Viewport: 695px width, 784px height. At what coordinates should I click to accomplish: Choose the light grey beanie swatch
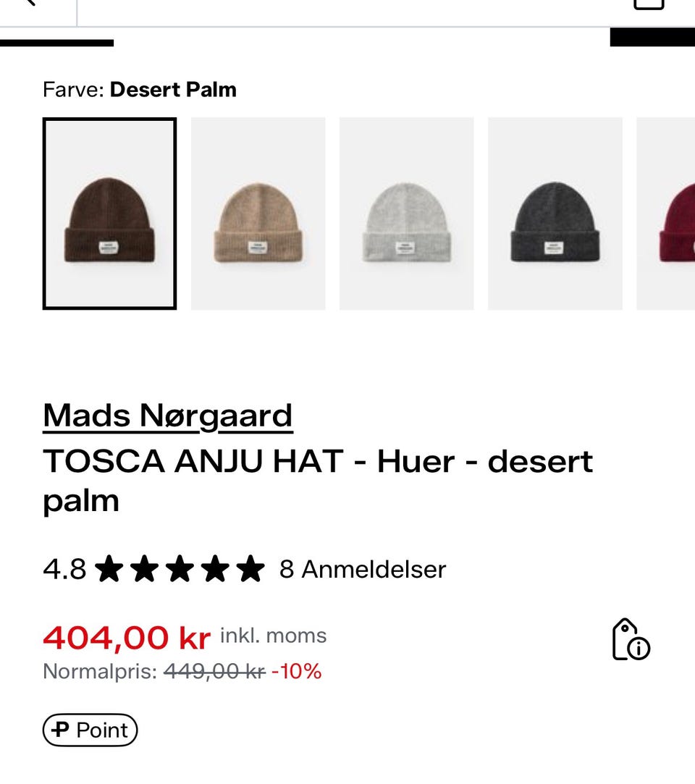tap(406, 214)
